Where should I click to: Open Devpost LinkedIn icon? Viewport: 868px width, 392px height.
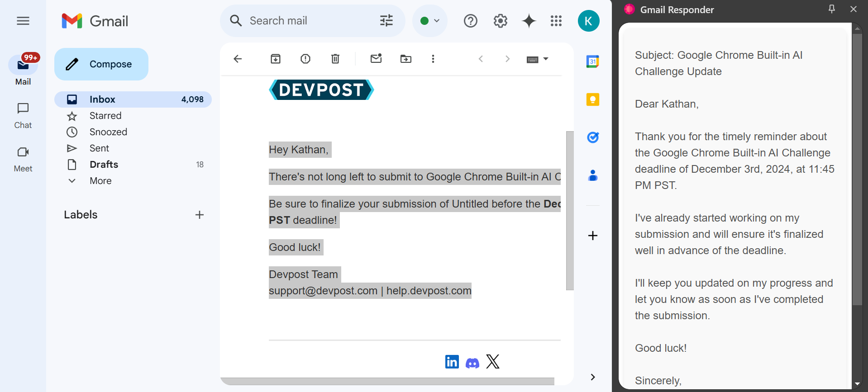click(x=452, y=362)
